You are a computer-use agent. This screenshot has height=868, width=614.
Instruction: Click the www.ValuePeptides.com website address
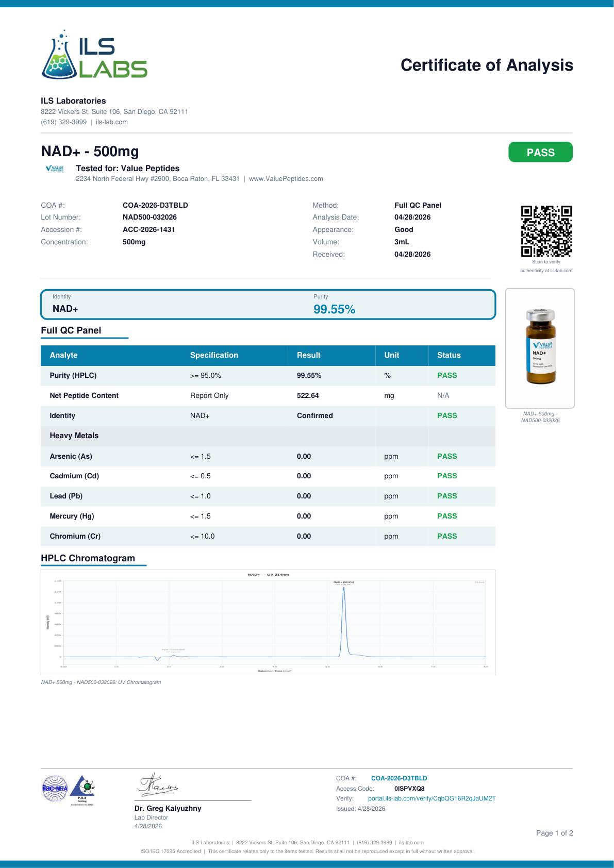(286, 179)
